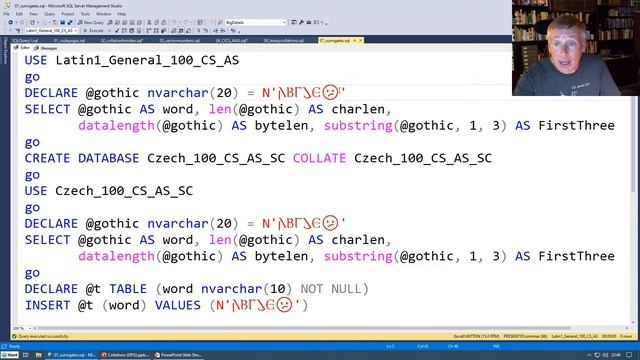Open the File menu

(6, 14)
